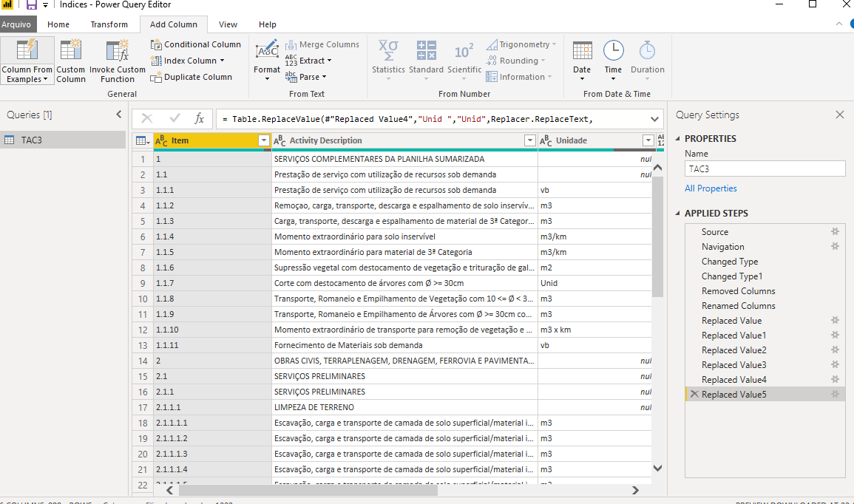Open the Information menu
854x504 pixels.
(519, 78)
